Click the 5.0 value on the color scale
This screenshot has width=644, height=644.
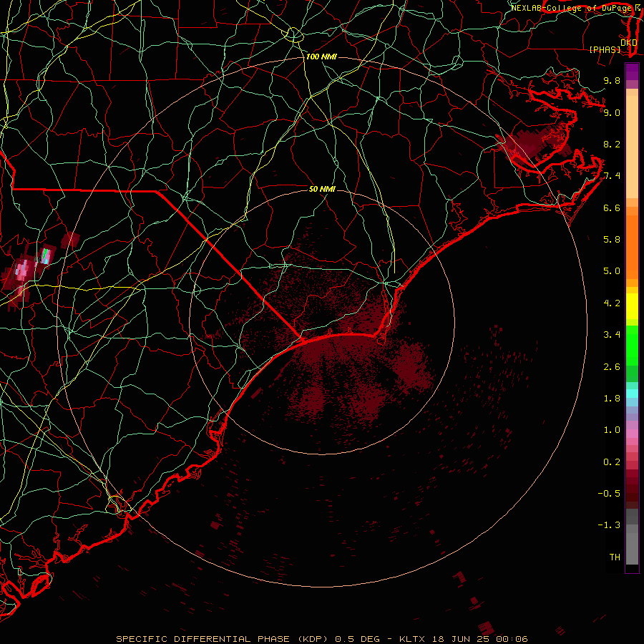click(612, 271)
